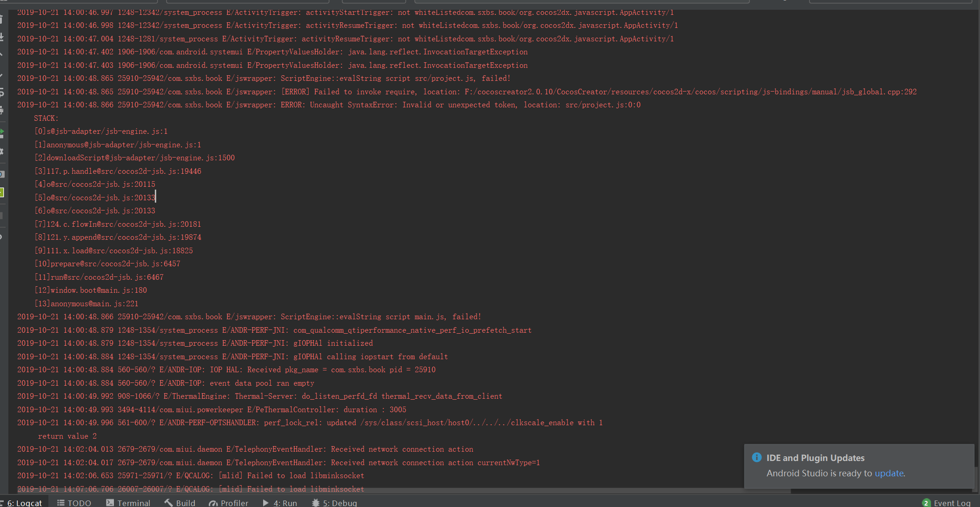Screen dimensions: 980x507
Task: Open the Event Log panel
Action: [x=947, y=503]
